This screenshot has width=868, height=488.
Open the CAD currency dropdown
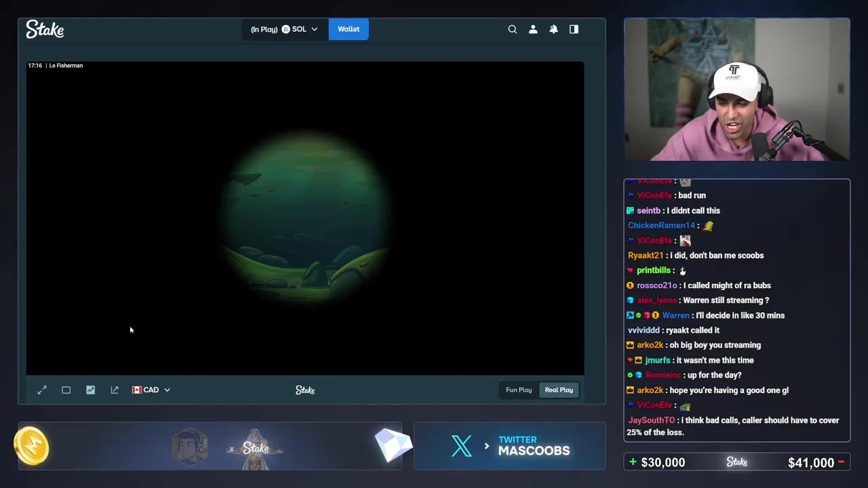[151, 390]
